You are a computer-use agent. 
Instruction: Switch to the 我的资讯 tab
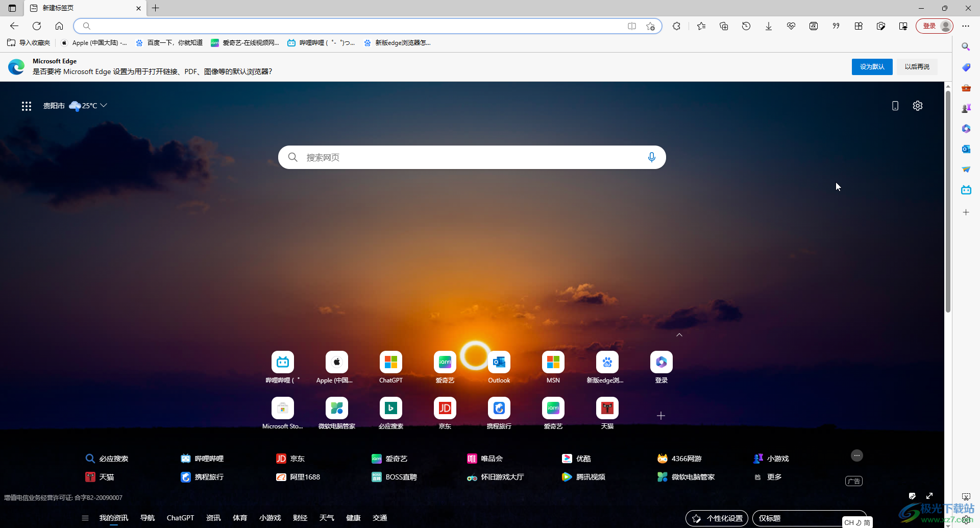[x=114, y=518]
